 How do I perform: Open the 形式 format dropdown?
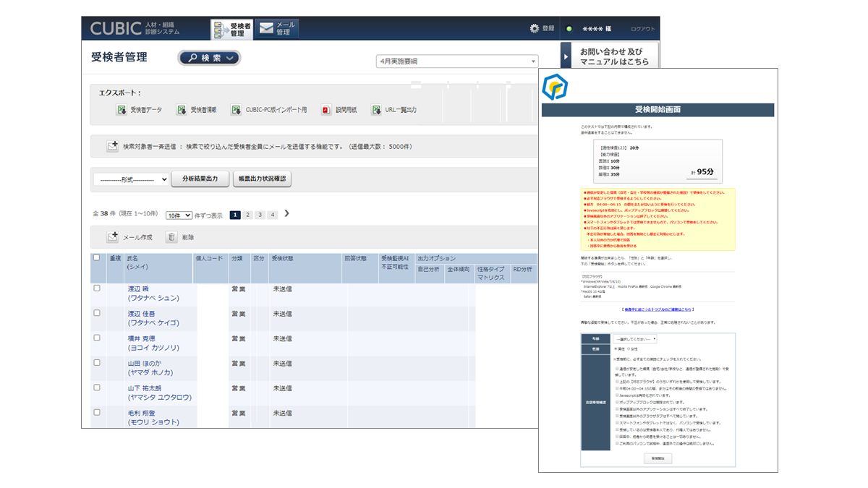(x=131, y=179)
